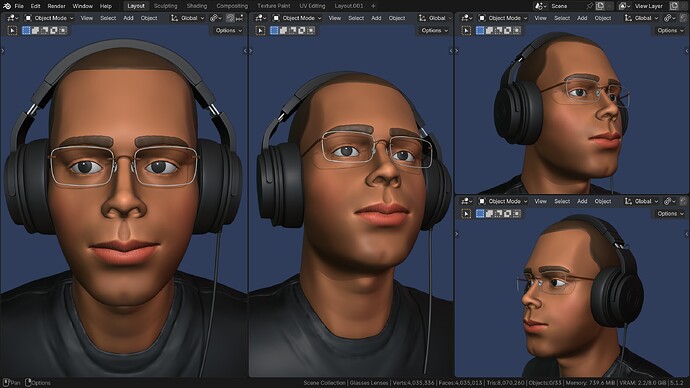Click Invert selection icon in bottom-right viewport
Viewport: 690px width, 388px height.
(508, 214)
